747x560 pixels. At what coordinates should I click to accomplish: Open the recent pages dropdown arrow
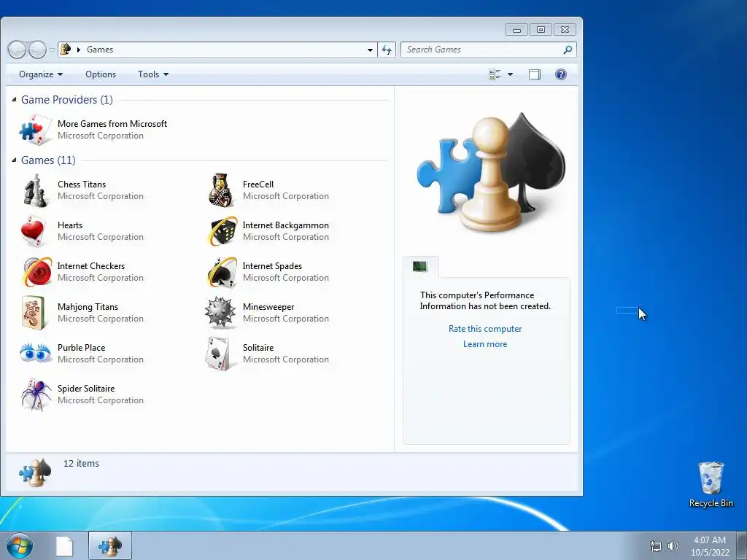[x=52, y=50]
